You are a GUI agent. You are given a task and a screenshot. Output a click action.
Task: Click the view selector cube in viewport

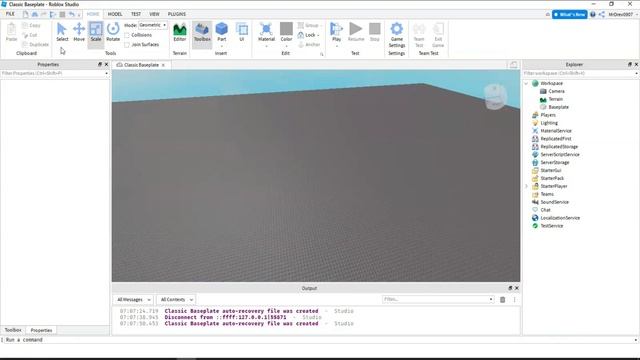[496, 97]
